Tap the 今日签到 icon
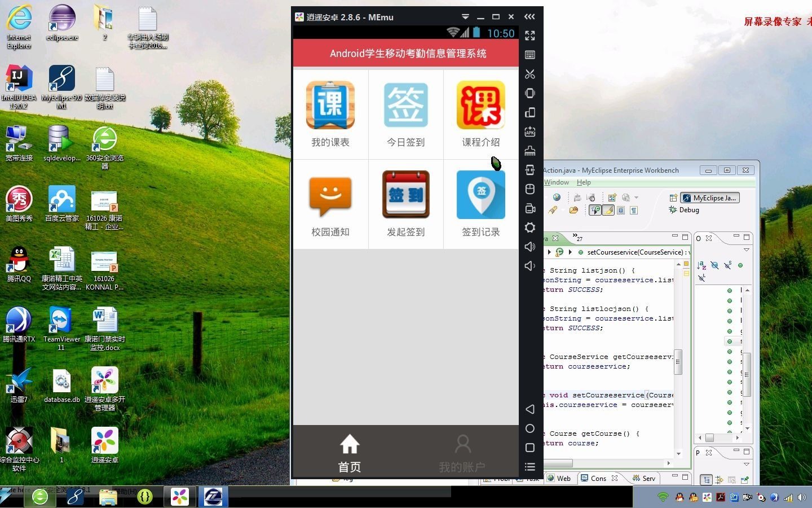812x508 pixels. (405, 105)
